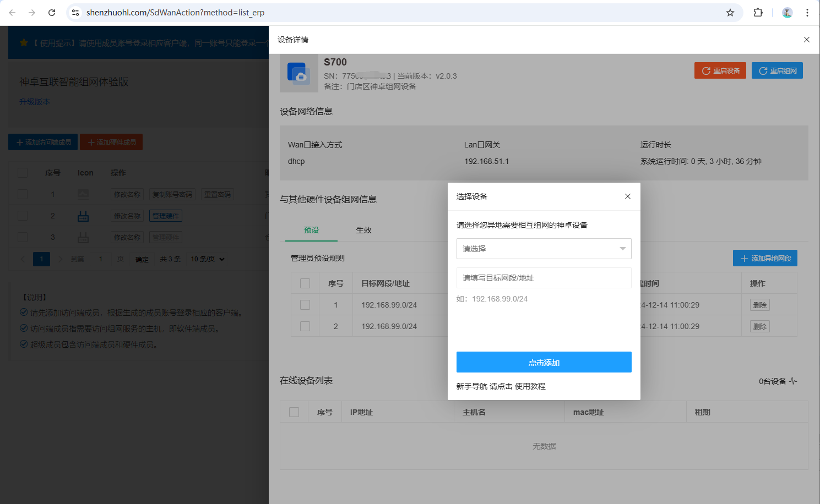Click the 重启设备 button
The width and height of the screenshot is (820, 504).
(x=720, y=70)
